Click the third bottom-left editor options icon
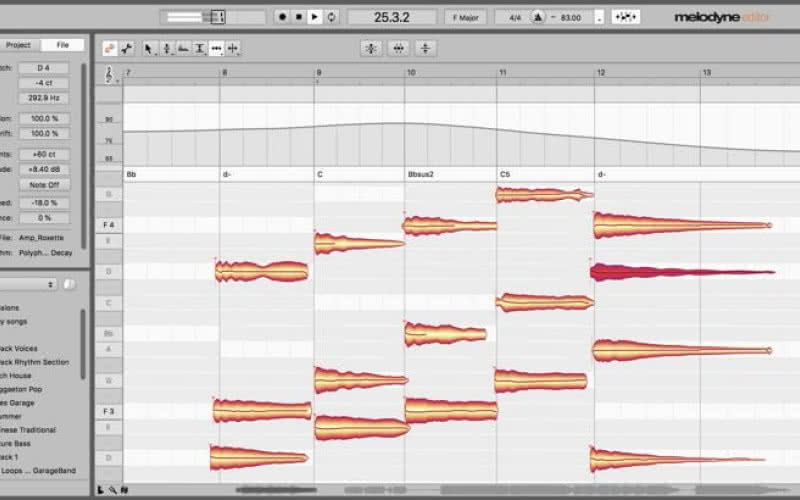This screenshot has width=800, height=500. point(124,490)
